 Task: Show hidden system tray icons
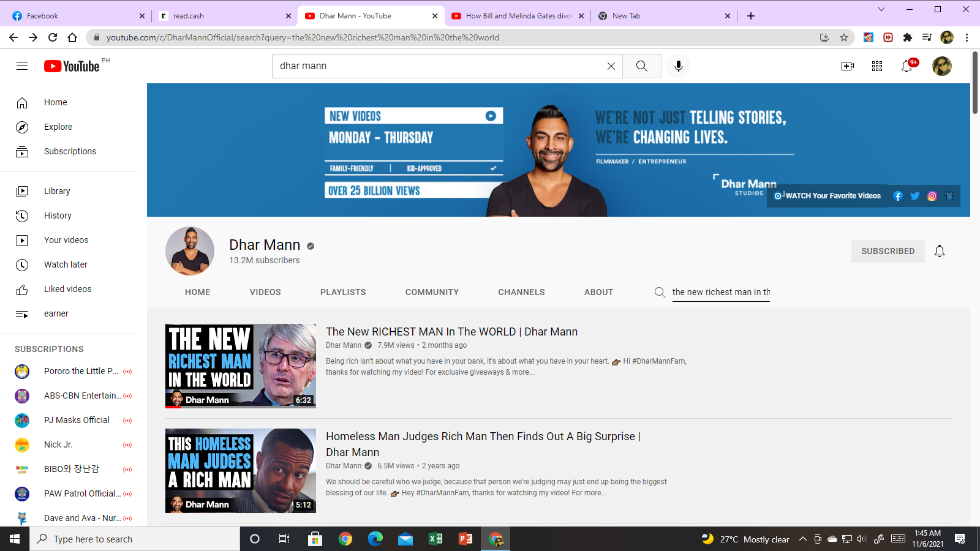803,539
